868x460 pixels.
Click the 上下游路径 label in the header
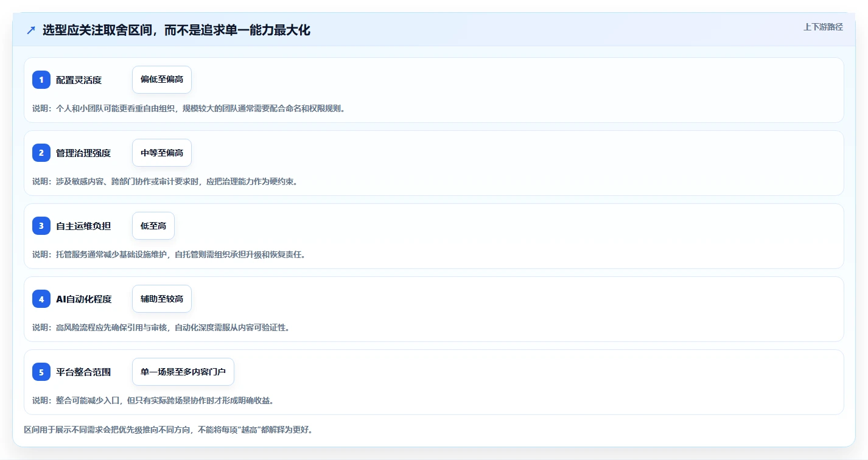point(823,27)
